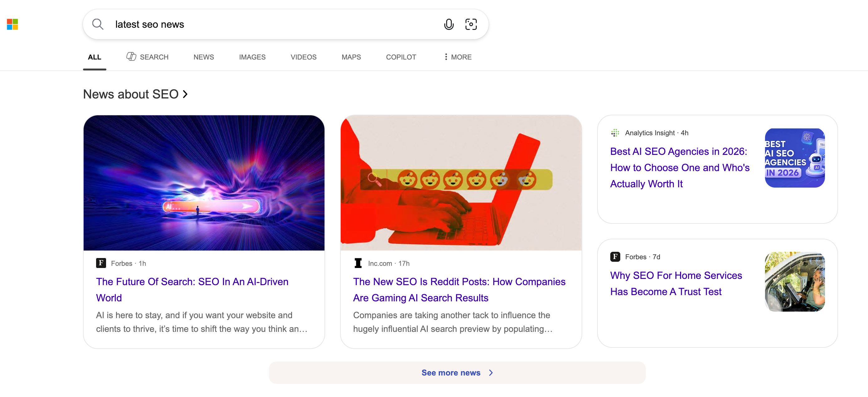
Task: Click the Copilot icon beside SEARCH tab
Action: 131,56
